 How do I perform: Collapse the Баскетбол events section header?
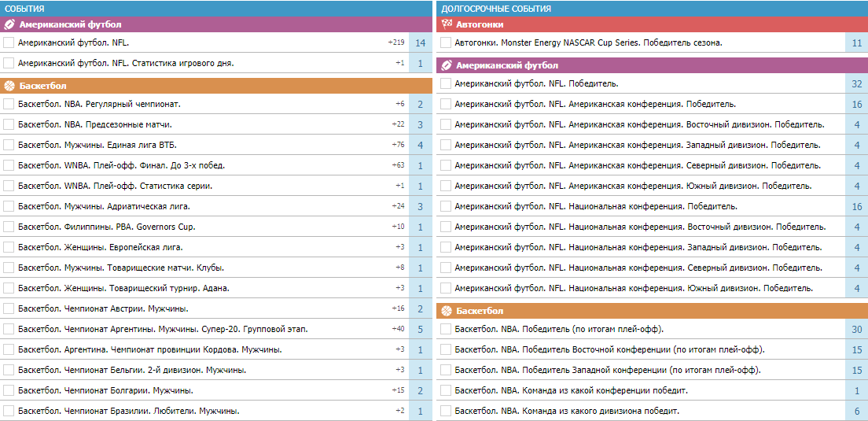pyautogui.click(x=216, y=86)
